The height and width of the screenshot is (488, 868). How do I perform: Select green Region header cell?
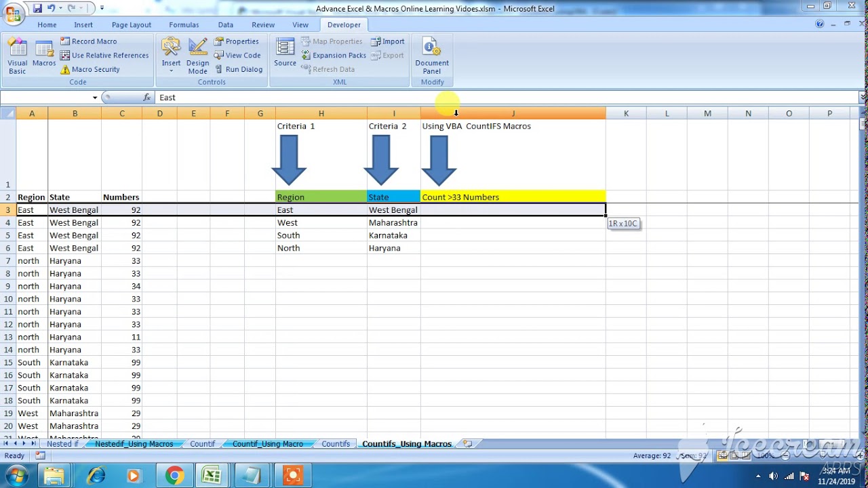click(x=321, y=197)
